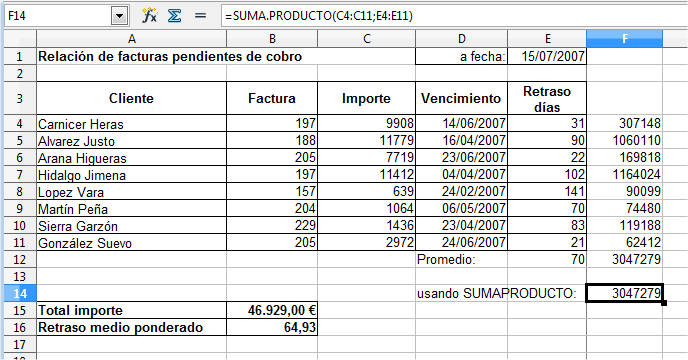Image resolution: width=688 pixels, height=360 pixels.
Task: Click the 'Cliente' header cell
Action: pos(132,98)
